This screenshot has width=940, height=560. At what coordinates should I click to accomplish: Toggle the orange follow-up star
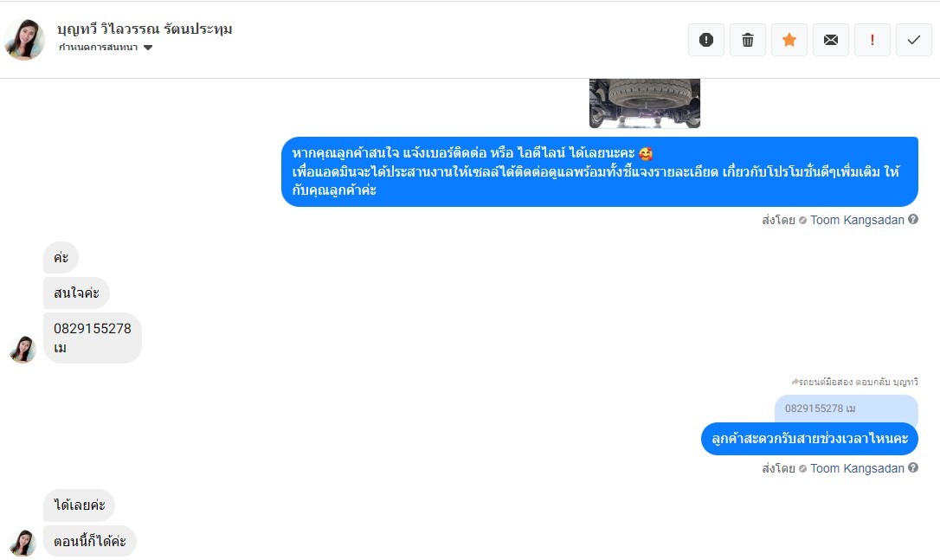click(789, 40)
